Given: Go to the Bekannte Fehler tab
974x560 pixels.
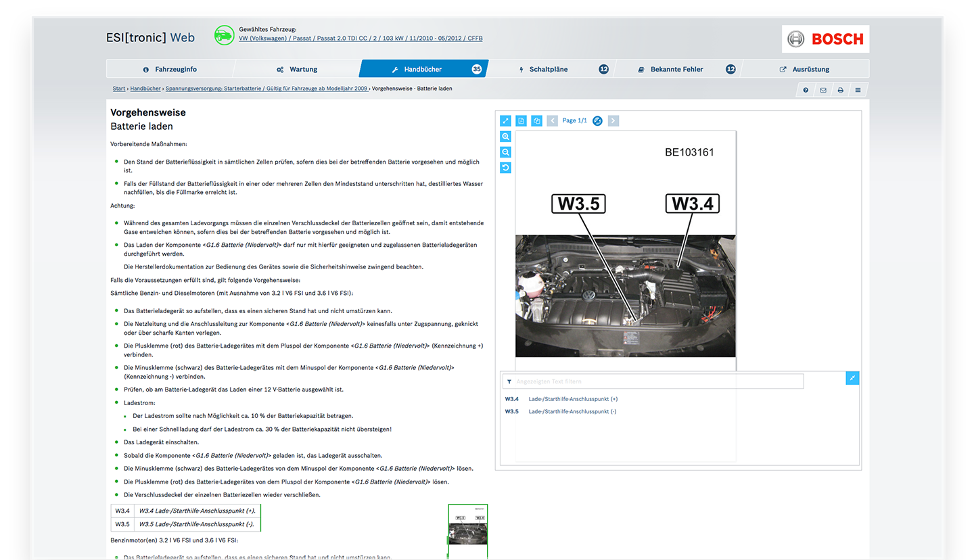Looking at the screenshot, I should 677,69.
